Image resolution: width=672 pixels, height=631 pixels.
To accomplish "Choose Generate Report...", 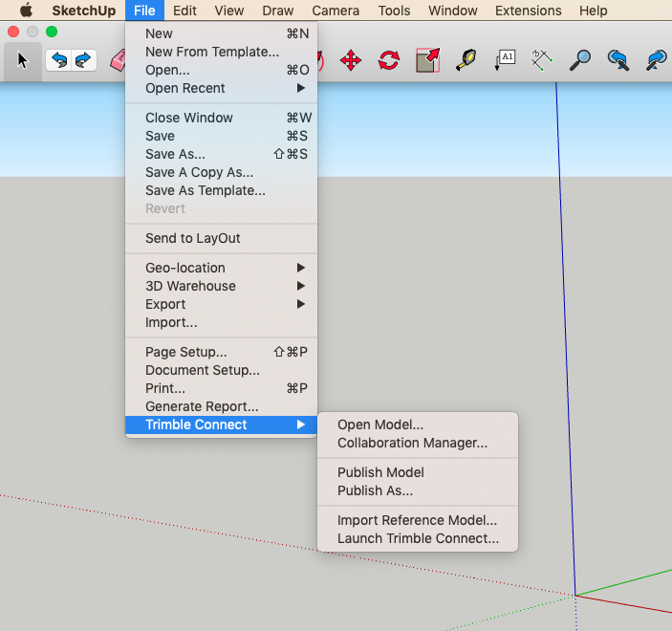I will coord(221,406).
